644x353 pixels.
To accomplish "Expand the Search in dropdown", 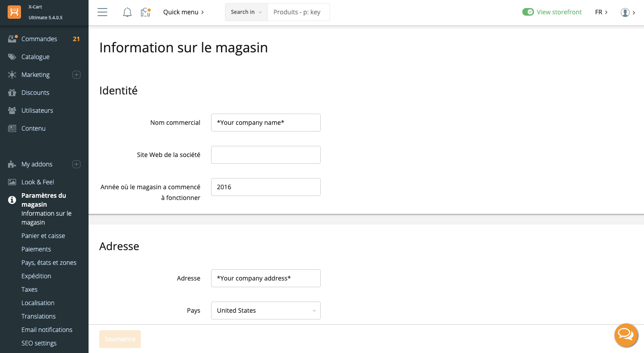I will click(x=246, y=12).
